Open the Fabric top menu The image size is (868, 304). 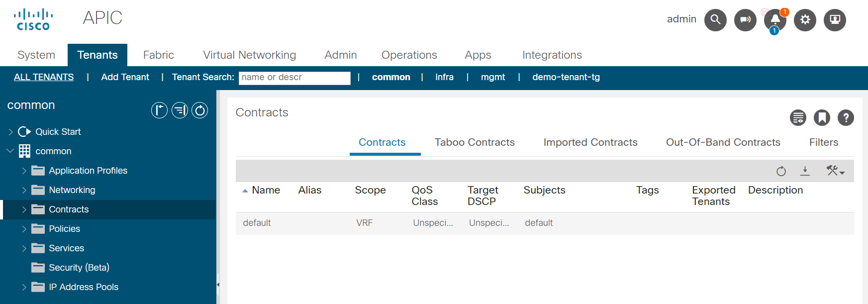tap(159, 55)
